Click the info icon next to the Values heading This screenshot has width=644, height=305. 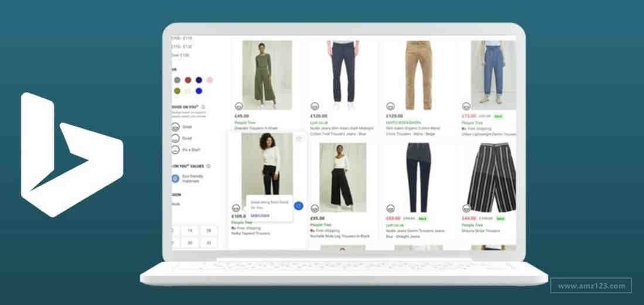click(x=208, y=166)
